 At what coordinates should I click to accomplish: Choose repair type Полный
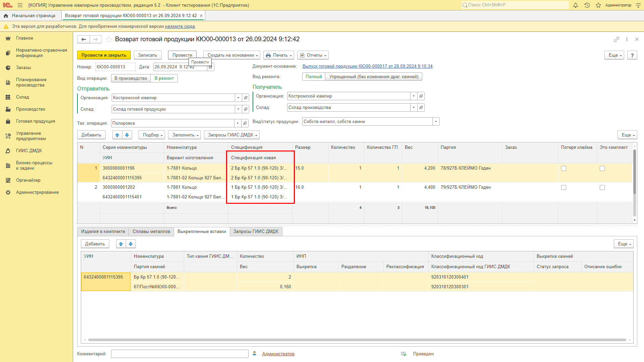coord(314,77)
